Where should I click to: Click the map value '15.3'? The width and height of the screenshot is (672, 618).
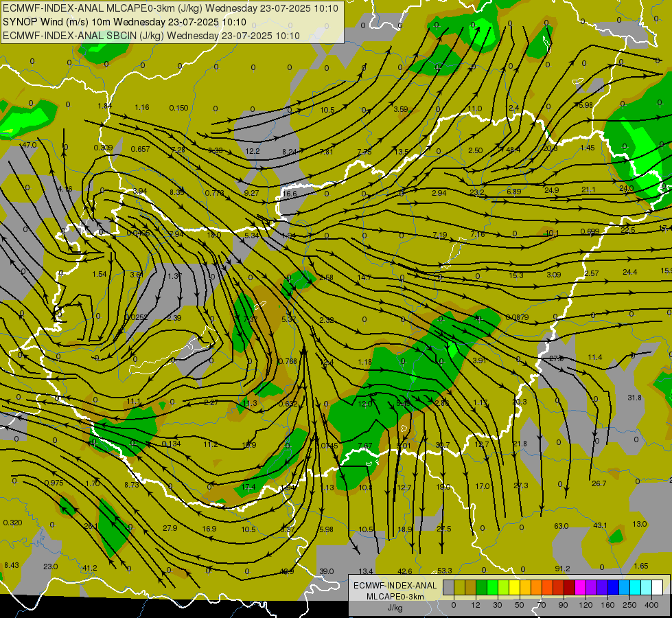click(x=516, y=275)
